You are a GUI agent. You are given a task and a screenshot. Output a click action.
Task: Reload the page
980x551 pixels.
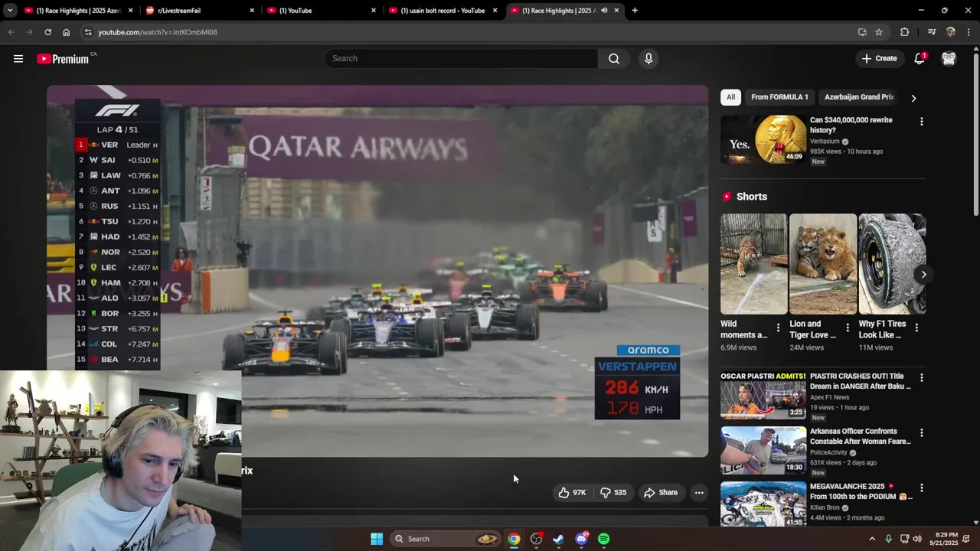47,32
